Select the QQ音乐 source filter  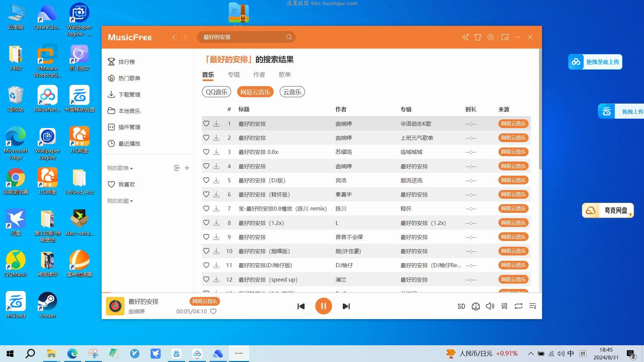point(216,92)
